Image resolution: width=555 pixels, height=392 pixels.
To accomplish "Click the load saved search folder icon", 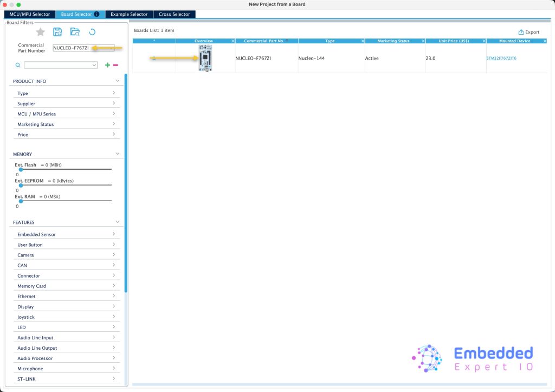I will point(75,32).
